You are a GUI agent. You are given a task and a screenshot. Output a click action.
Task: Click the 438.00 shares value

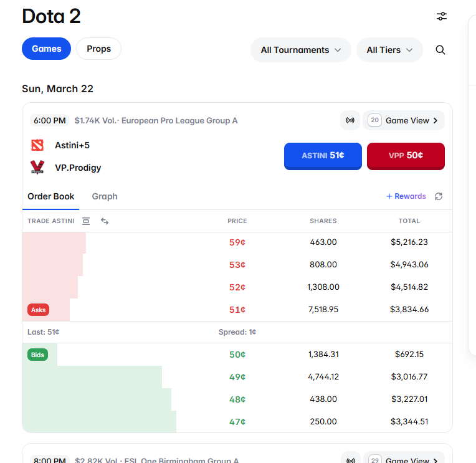point(323,399)
